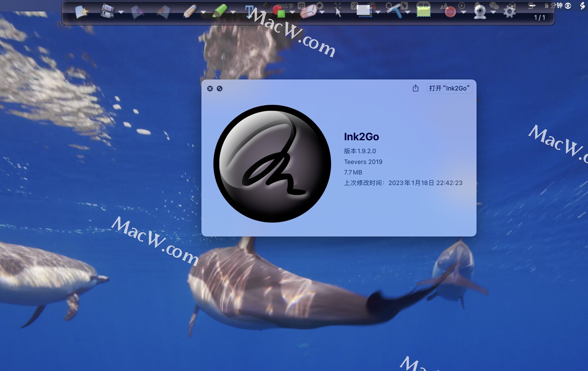Screen dimensions: 588x371
Task: Open settings with the gear icon
Action: [x=510, y=12]
